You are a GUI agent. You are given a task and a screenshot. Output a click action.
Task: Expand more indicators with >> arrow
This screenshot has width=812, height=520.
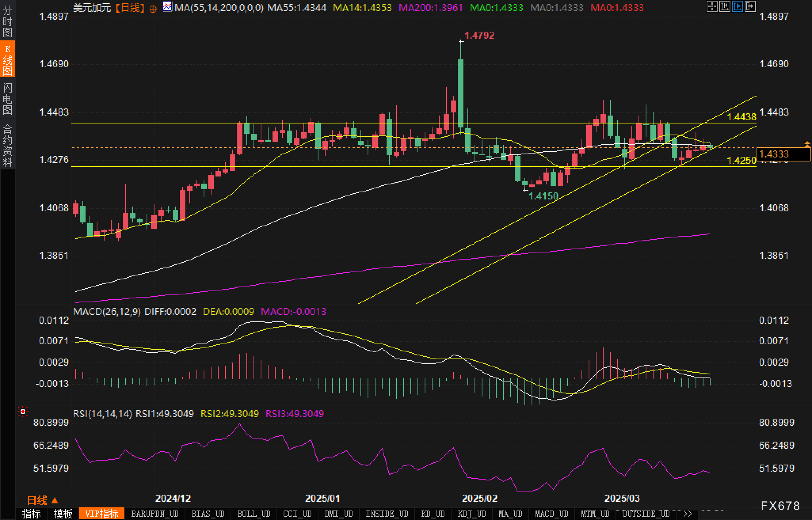pyautogui.click(x=688, y=514)
